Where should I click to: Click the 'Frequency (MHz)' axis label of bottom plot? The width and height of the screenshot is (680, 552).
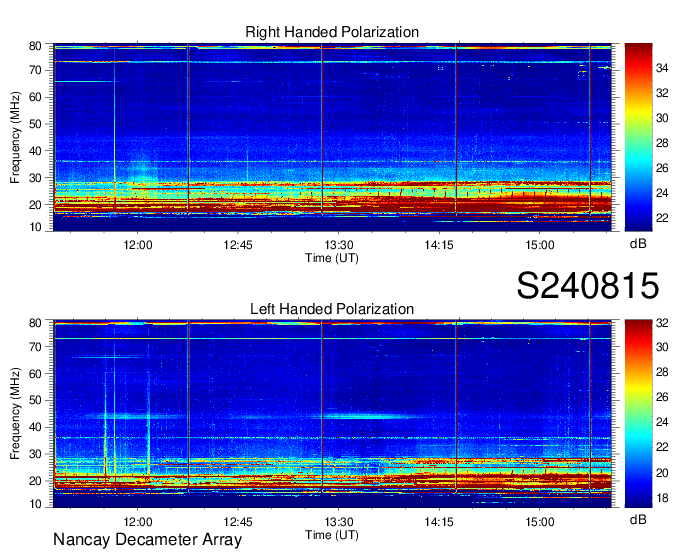click(15, 414)
